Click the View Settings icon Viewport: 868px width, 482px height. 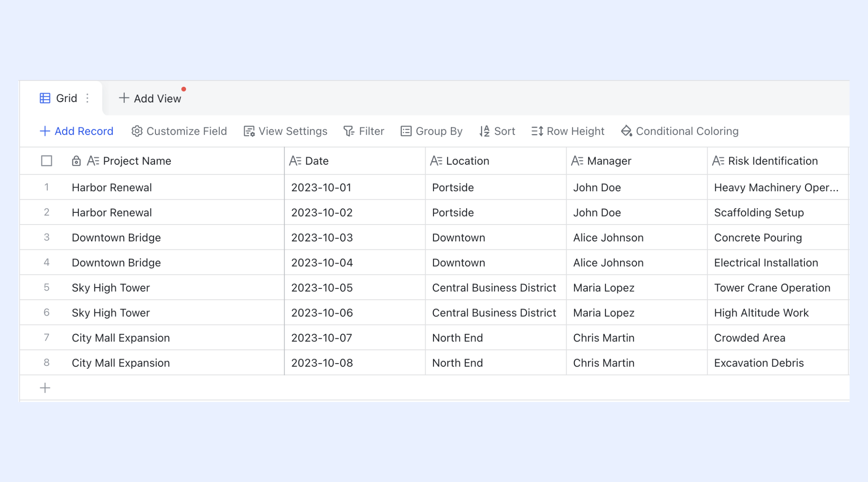tap(249, 131)
